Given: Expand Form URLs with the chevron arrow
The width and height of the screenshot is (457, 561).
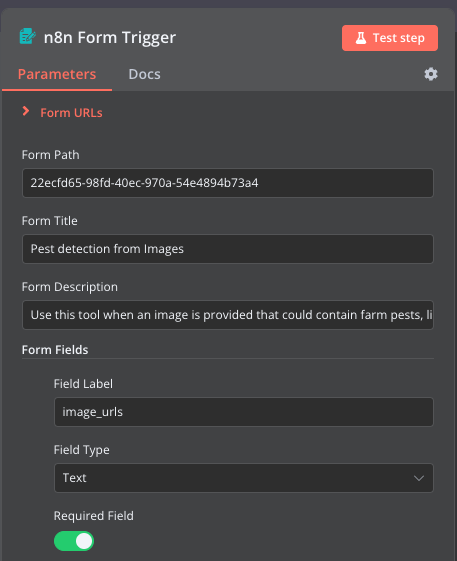Looking at the screenshot, I should pos(25,111).
